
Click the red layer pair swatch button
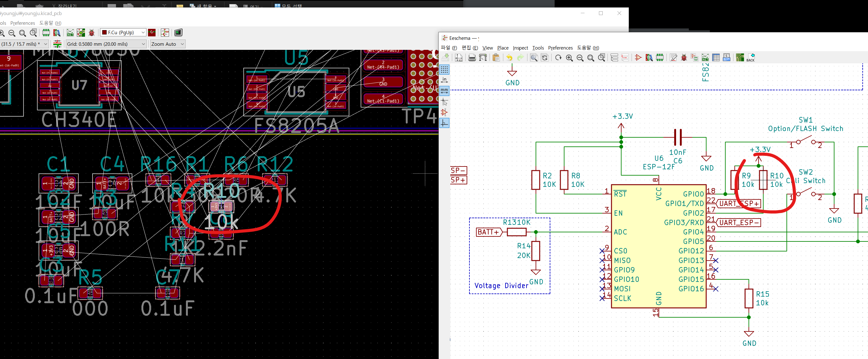pos(152,33)
